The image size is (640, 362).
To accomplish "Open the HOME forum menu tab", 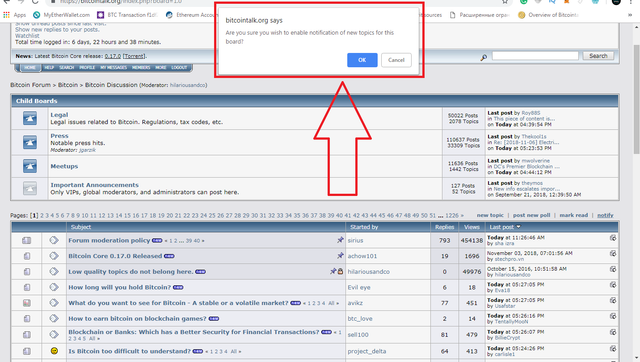I will [x=30, y=67].
